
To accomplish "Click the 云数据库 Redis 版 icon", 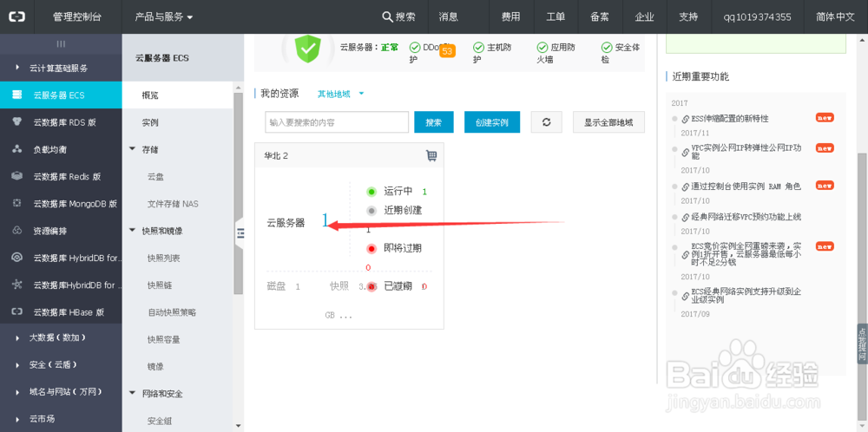I will point(16,176).
